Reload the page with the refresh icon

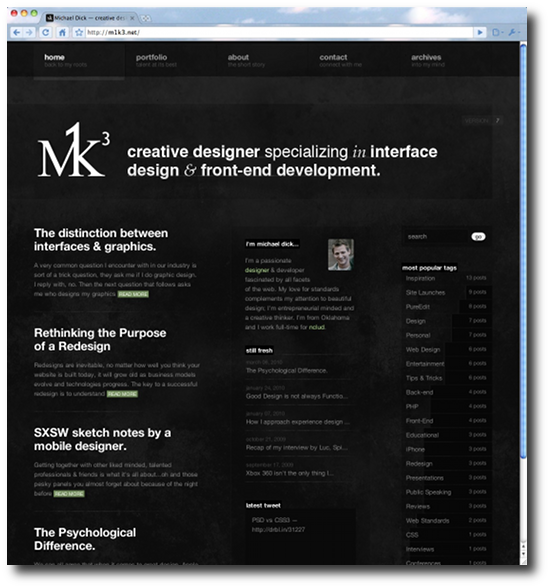(x=45, y=33)
